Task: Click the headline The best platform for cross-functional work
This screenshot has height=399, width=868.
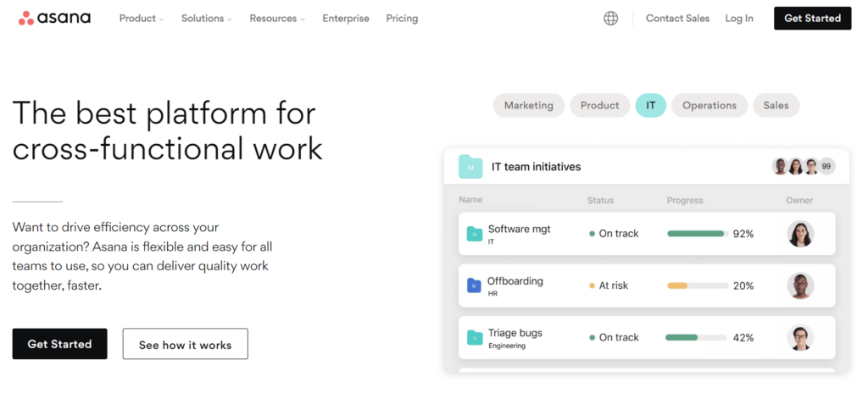Action: [167, 130]
